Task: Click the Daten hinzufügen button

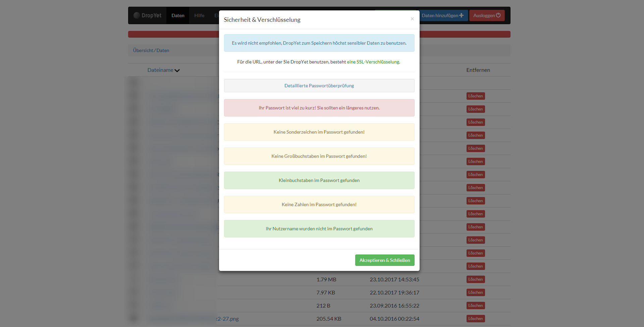Action: (443, 15)
